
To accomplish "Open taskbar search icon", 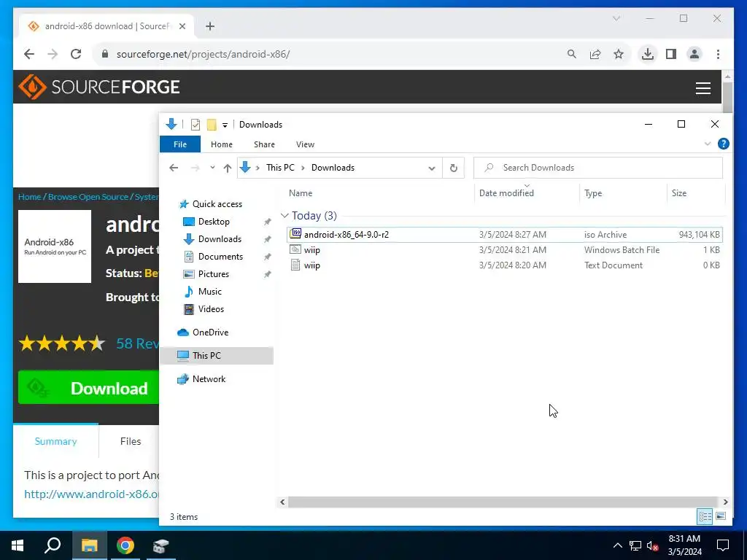I will 53,545.
